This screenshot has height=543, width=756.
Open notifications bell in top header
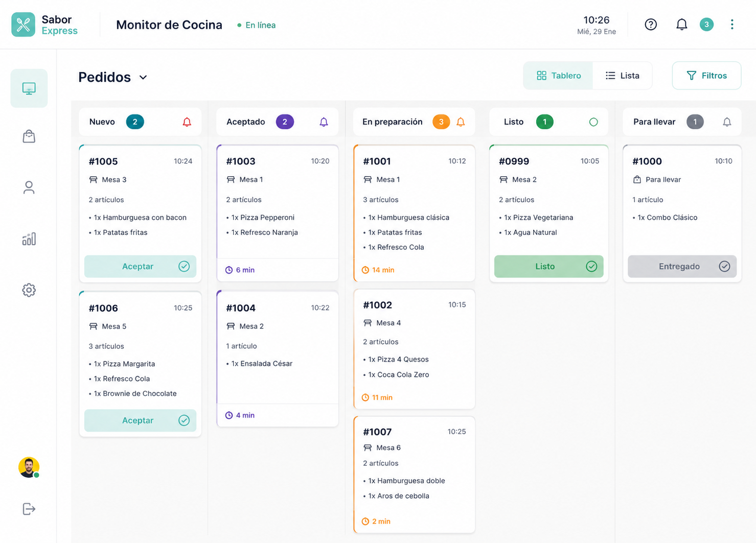tap(681, 25)
